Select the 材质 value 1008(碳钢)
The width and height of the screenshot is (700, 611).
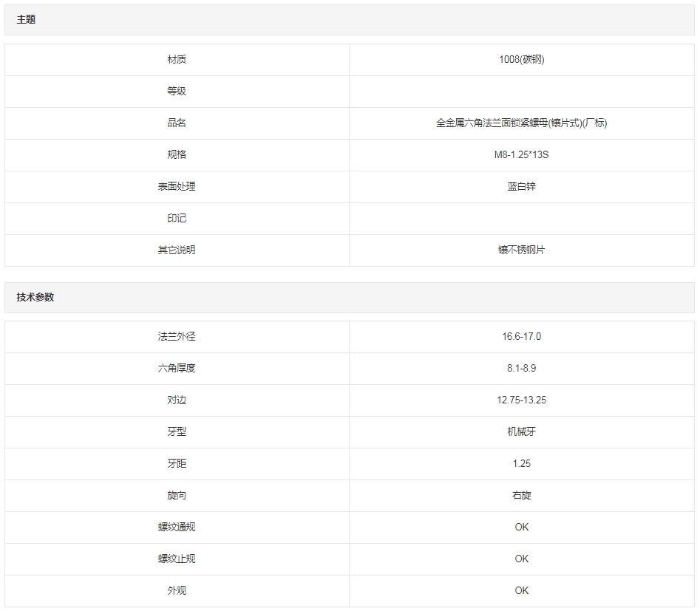point(521,60)
